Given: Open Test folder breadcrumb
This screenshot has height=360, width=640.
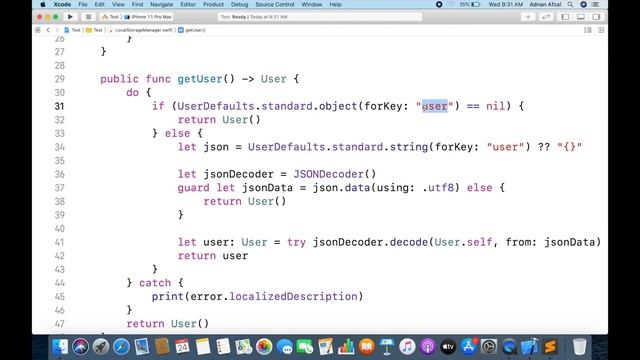Looking at the screenshot, I should pyautogui.click(x=94, y=30).
